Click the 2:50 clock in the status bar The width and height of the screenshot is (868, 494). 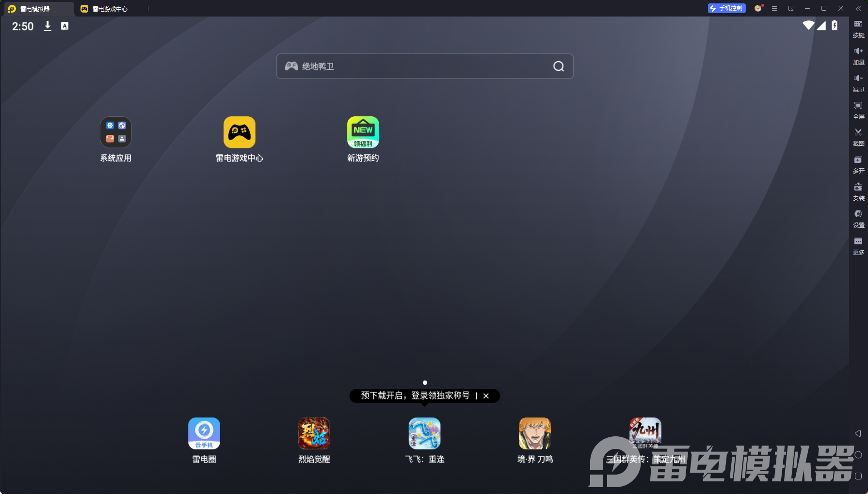coord(23,26)
